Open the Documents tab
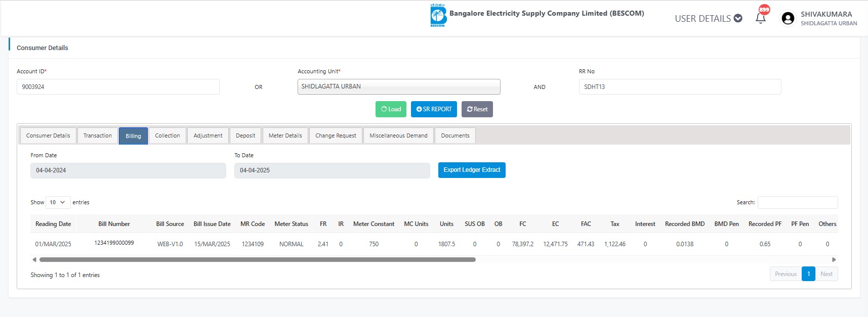868x317 pixels. [x=455, y=135]
